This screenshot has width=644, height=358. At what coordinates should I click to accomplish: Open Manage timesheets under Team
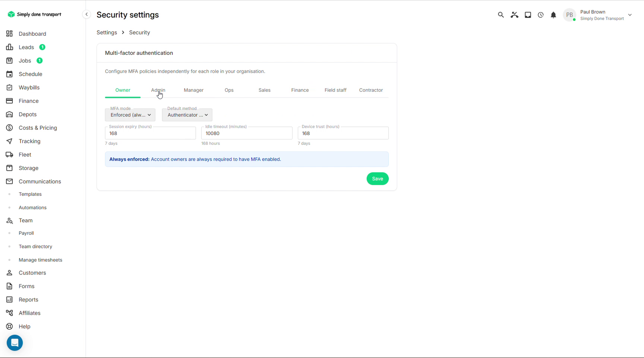tap(40, 260)
